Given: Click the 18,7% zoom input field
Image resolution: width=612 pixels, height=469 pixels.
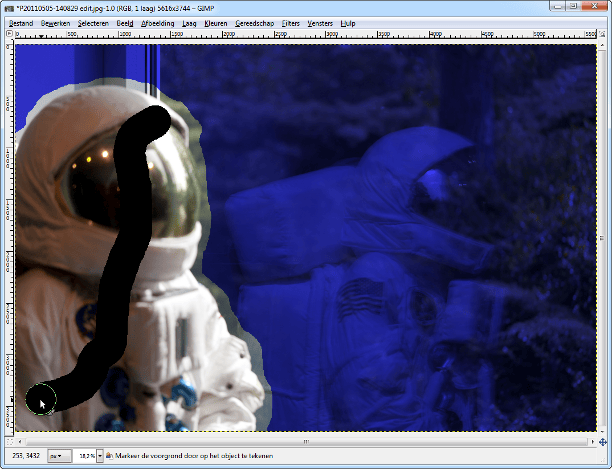Looking at the screenshot, I should click(x=86, y=456).
